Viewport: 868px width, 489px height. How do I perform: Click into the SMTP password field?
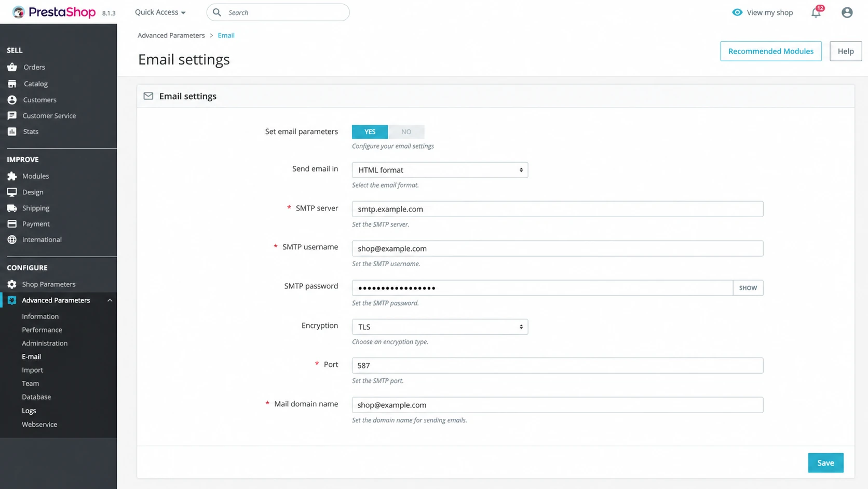(x=542, y=288)
